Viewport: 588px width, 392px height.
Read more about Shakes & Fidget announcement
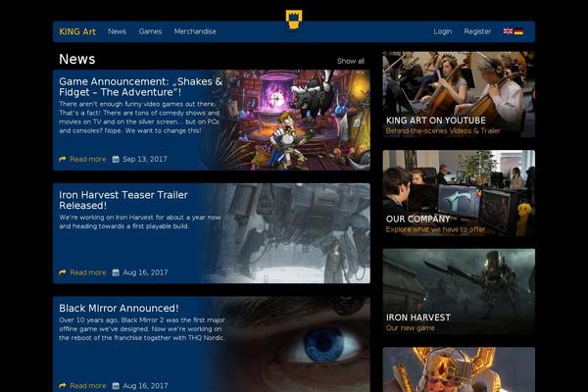(88, 159)
